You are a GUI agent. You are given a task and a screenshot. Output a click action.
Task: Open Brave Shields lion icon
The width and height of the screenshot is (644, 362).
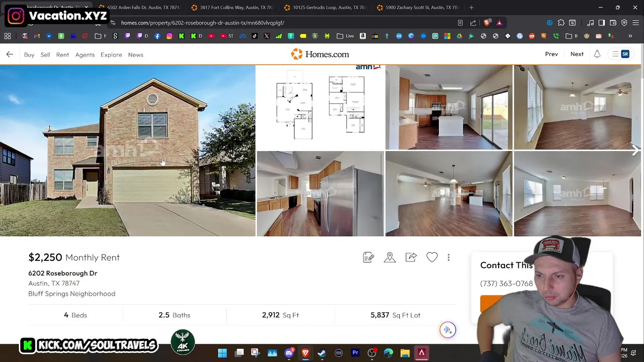coord(487,23)
